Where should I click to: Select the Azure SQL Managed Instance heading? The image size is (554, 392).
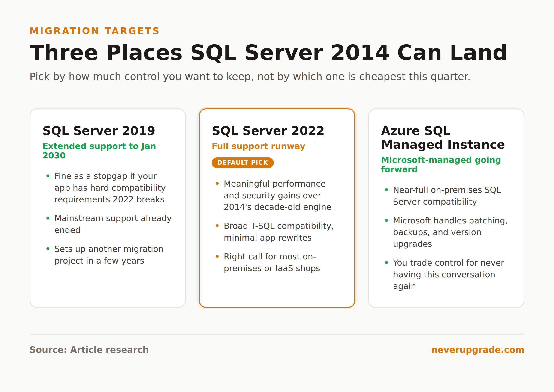click(443, 138)
